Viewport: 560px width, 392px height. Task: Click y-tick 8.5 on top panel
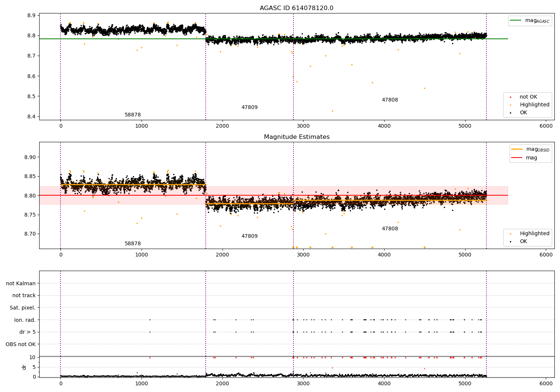pyautogui.click(x=31, y=96)
